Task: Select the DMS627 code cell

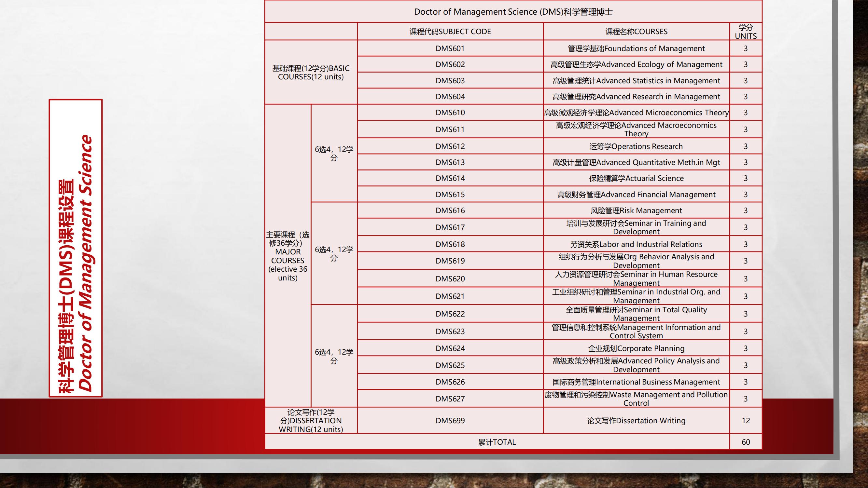Action: [450, 399]
